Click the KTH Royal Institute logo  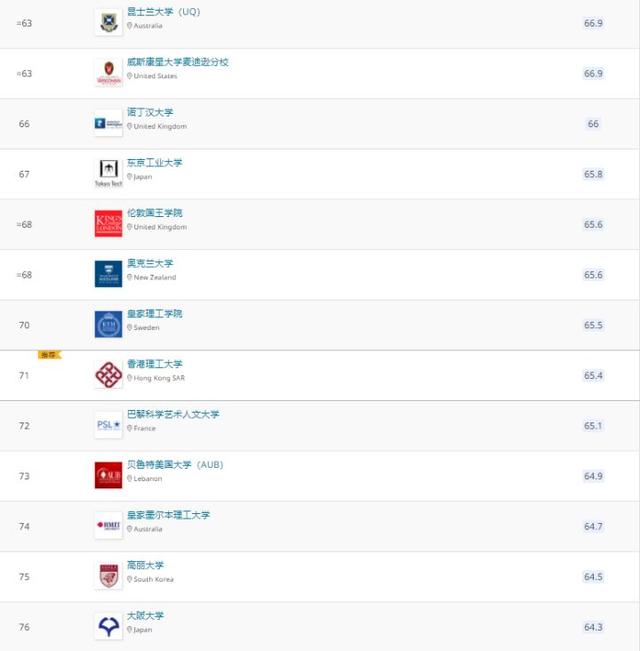(108, 324)
